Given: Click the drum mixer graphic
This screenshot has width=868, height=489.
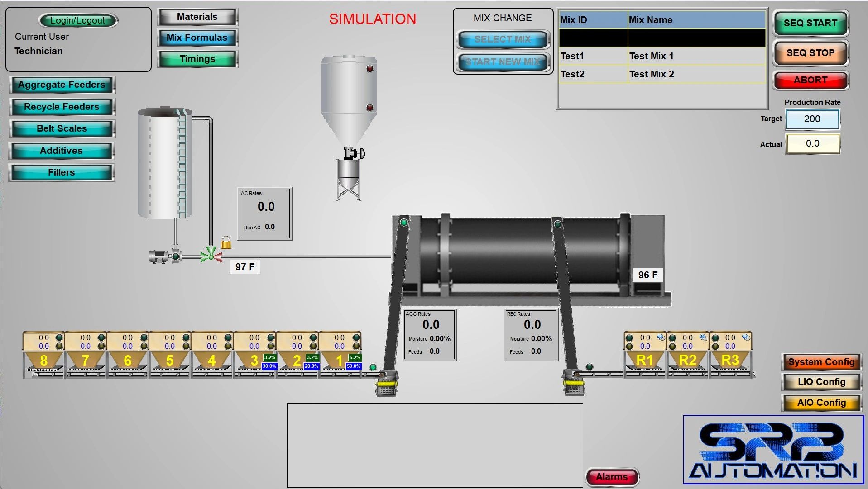Looking at the screenshot, I should (521, 256).
